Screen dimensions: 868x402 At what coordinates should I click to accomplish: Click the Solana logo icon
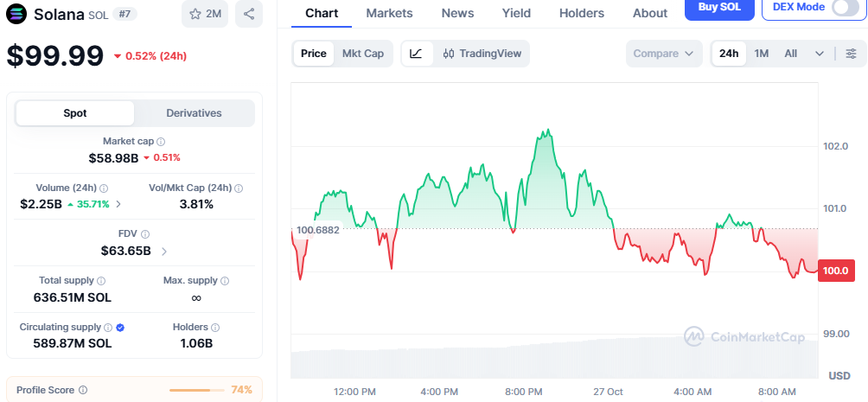click(x=16, y=14)
